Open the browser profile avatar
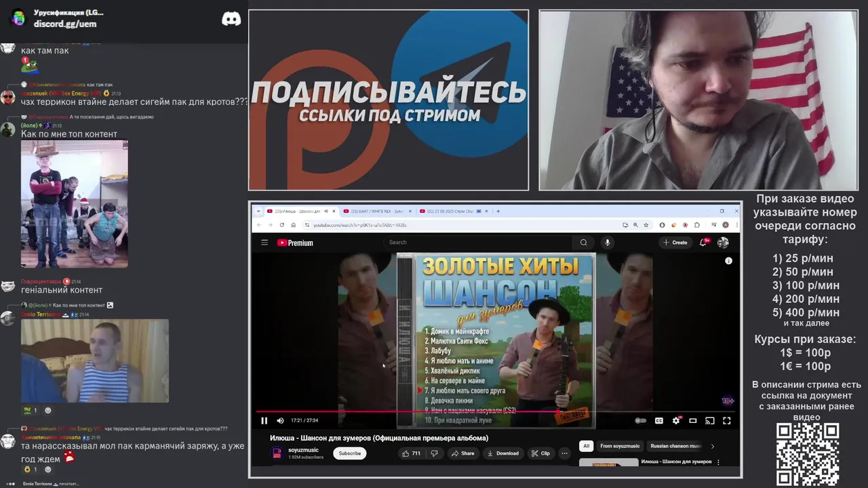The width and height of the screenshot is (868, 488). 725,225
